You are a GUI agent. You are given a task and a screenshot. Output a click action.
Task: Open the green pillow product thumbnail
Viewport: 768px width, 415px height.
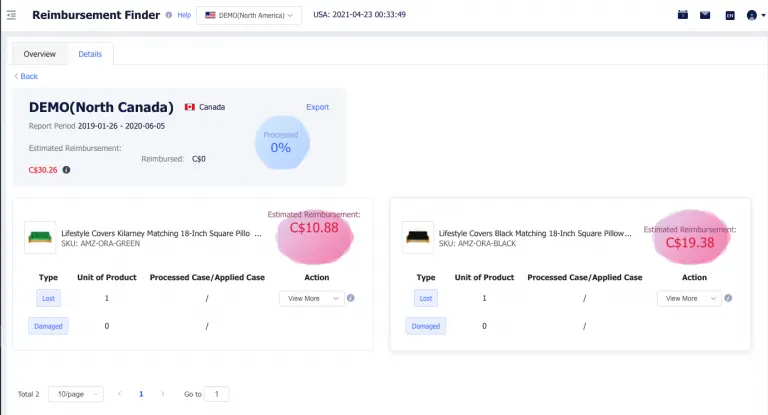click(x=40, y=238)
